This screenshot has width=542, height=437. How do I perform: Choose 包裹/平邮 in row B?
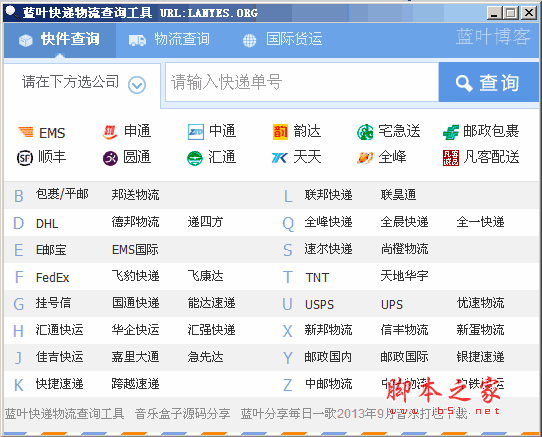(62, 194)
